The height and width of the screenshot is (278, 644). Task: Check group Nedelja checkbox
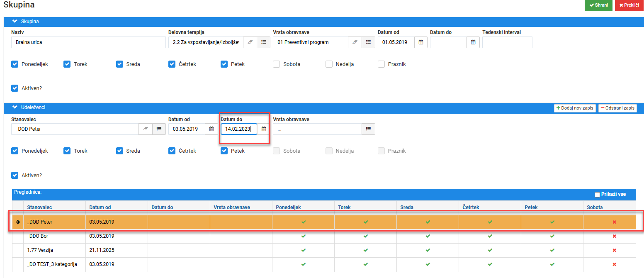pyautogui.click(x=329, y=64)
